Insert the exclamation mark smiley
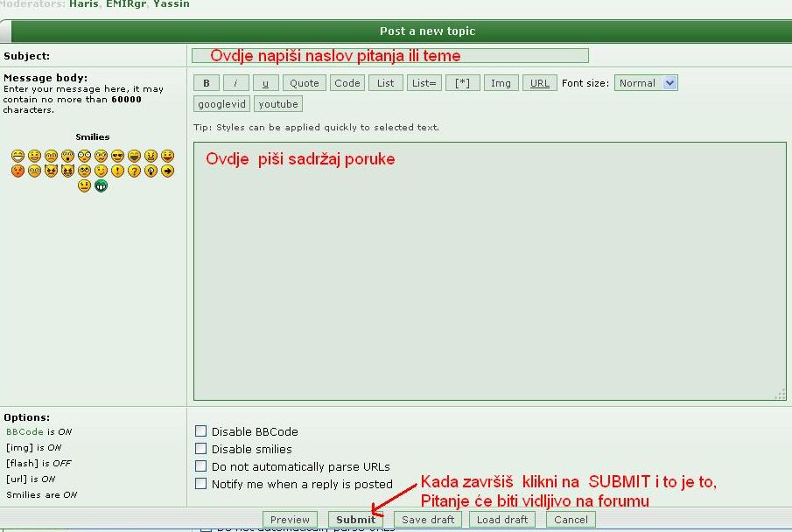The height and width of the screenshot is (532, 792). pyautogui.click(x=117, y=171)
